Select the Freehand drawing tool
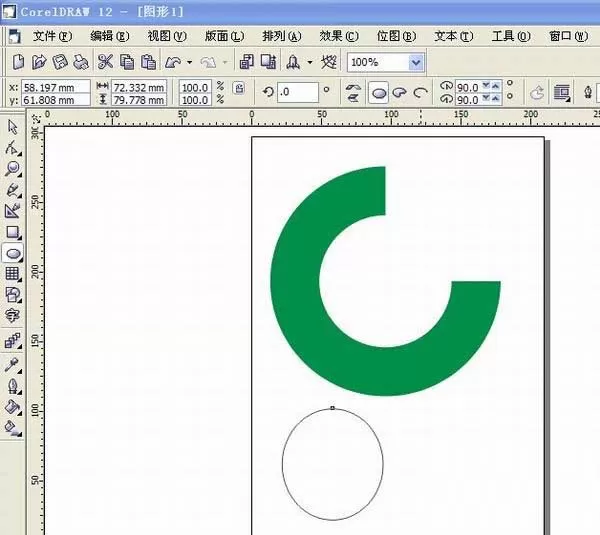Screen dimensions: 600x535 [x=13, y=190]
